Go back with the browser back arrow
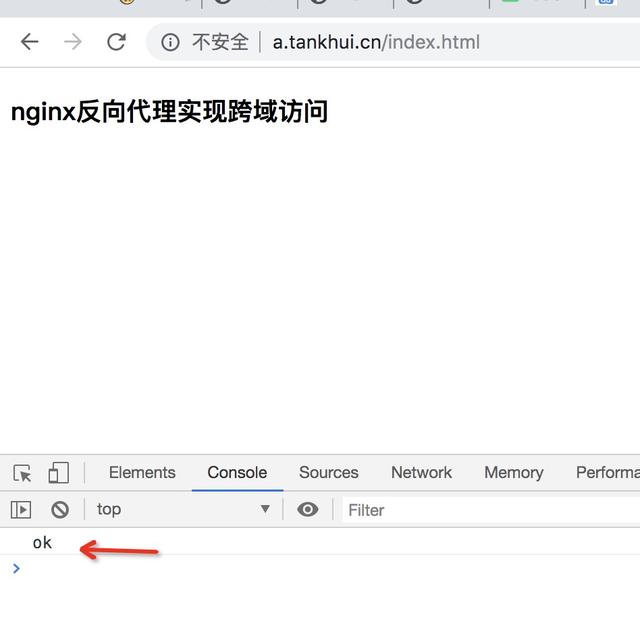The image size is (640, 632). [29, 42]
